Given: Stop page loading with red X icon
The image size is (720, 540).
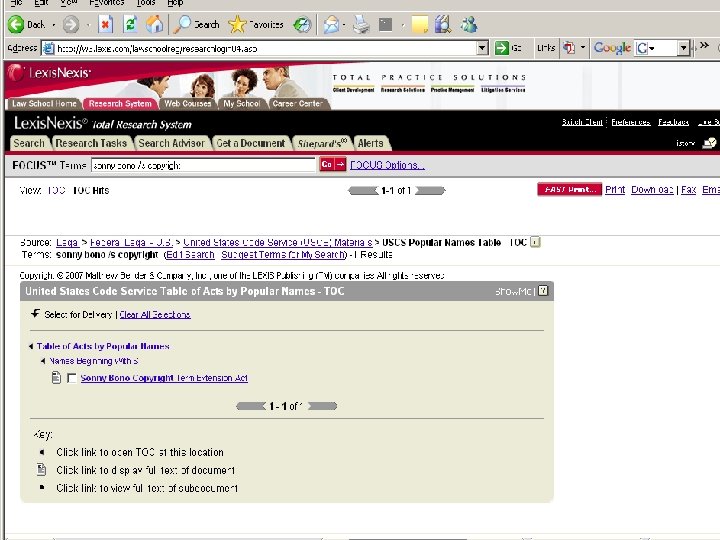Looking at the screenshot, I should pyautogui.click(x=106, y=24).
